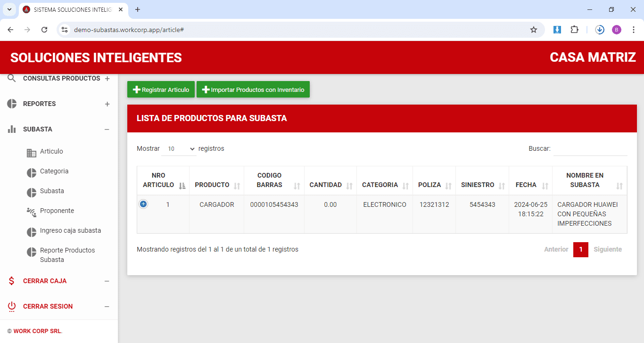Viewport: 644px width, 343px height.
Task: Go forward to the next page
Action: [27, 30]
